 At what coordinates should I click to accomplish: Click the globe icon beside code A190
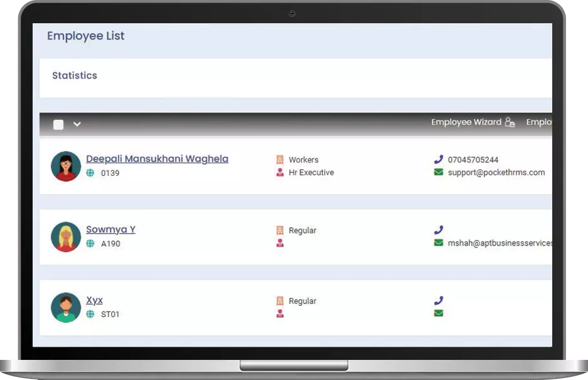[x=90, y=243]
